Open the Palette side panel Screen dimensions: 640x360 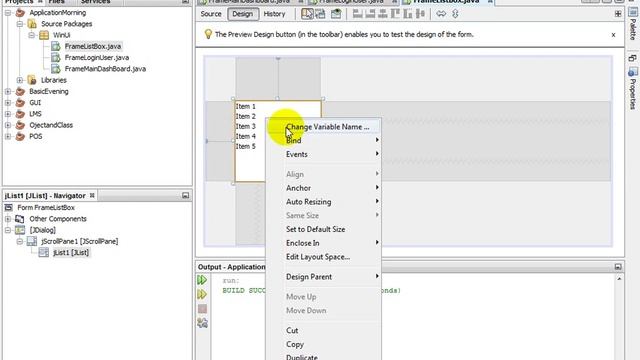coord(632,24)
